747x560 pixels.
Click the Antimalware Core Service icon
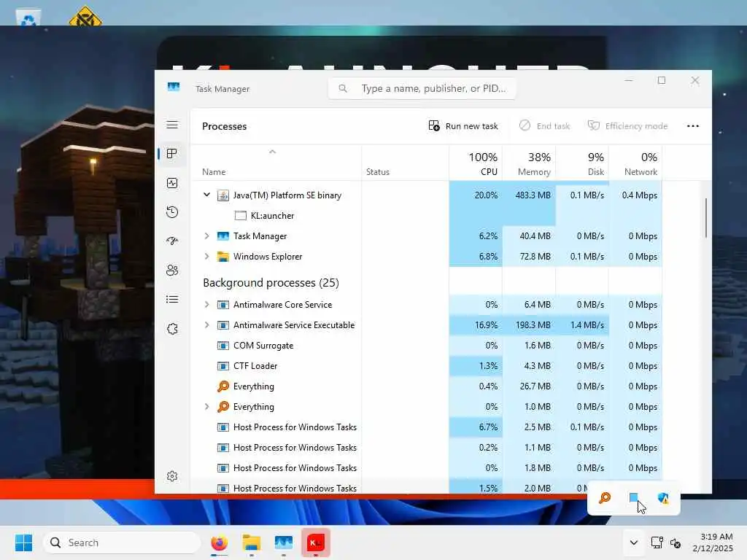[222, 305]
